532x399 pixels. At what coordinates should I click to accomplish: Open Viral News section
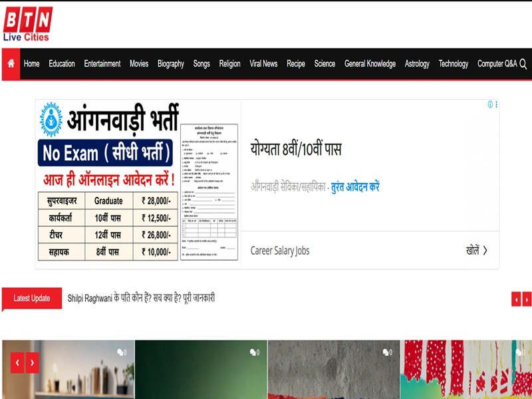[263, 64]
